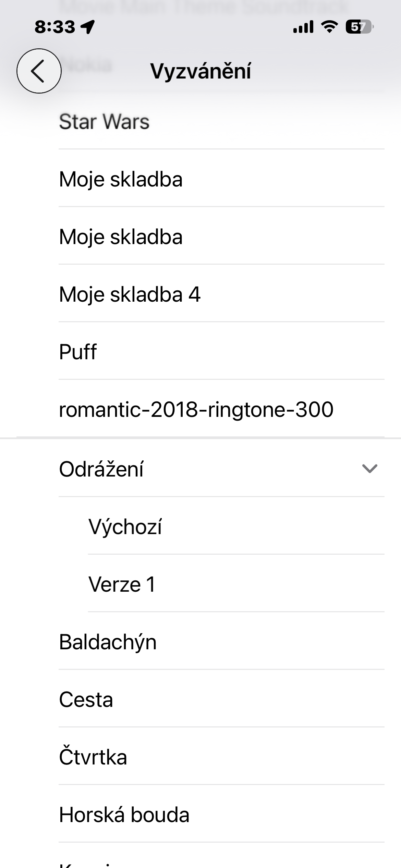The height and width of the screenshot is (868, 401).
Task: Tap the back arrow button
Action: 39,71
